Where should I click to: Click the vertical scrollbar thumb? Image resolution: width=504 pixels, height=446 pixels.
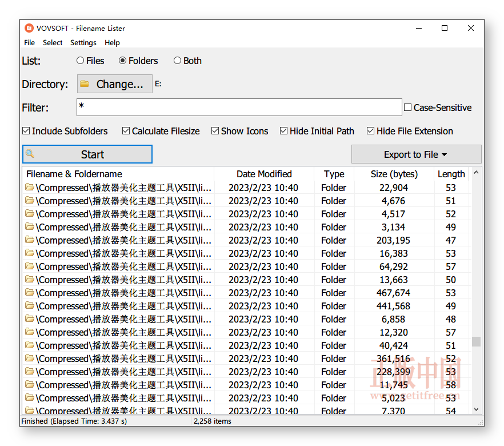click(477, 341)
